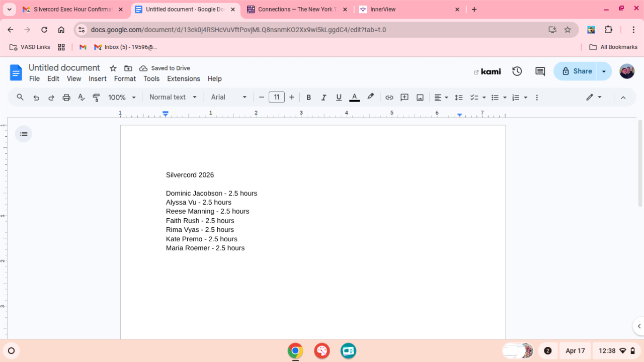The height and width of the screenshot is (362, 644).
Task: Bookmark this tab with the star
Action: point(568,30)
